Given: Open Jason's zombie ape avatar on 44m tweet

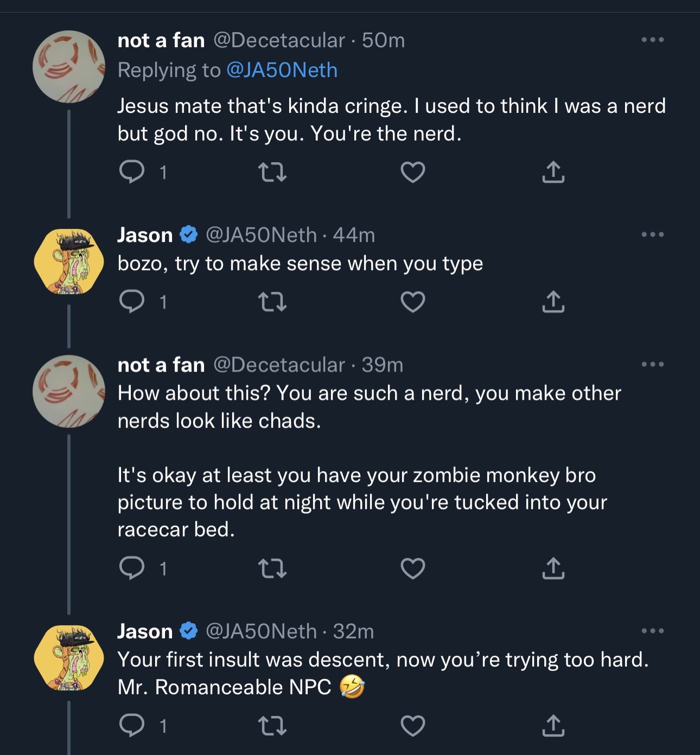Looking at the screenshot, I should [69, 261].
